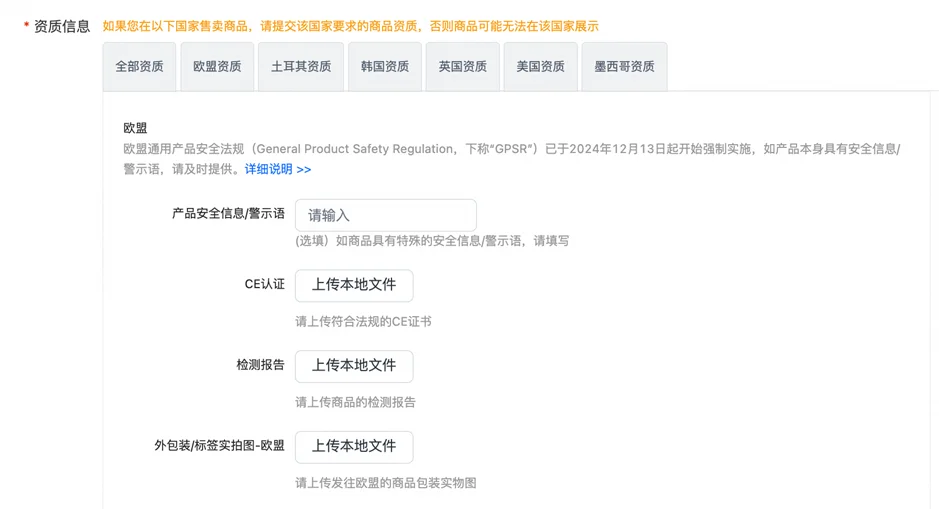
Task: Switch to the 全部资质 tab
Action: [139, 67]
